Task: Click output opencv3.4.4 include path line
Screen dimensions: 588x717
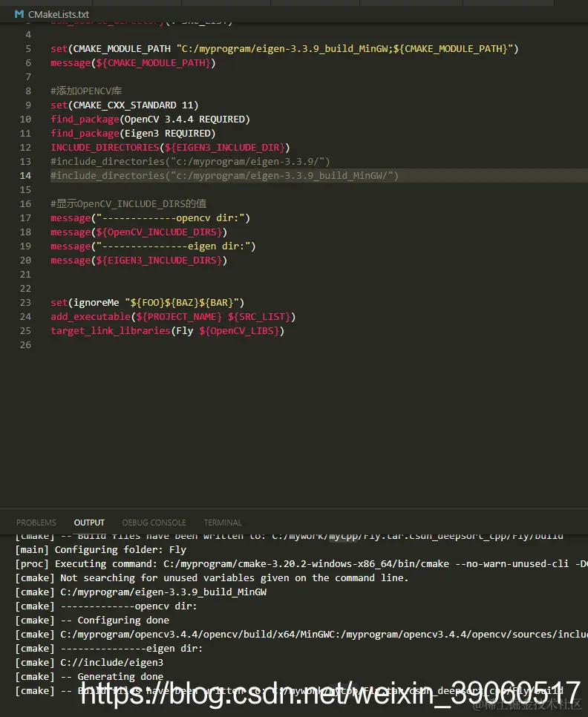Action: [301, 634]
